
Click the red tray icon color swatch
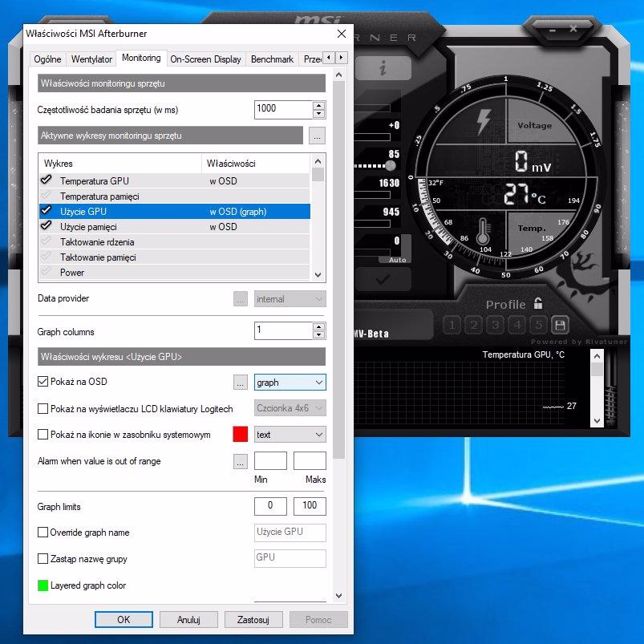(x=240, y=435)
